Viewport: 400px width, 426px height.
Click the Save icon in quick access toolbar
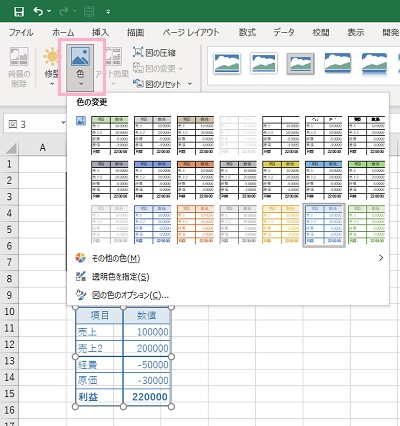click(19, 12)
